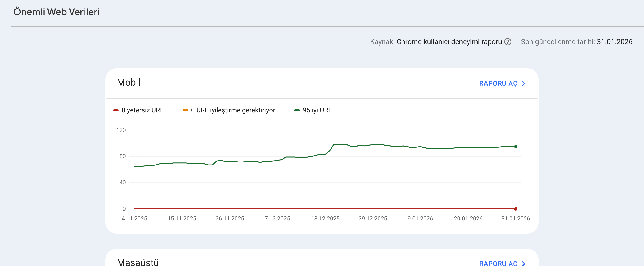Click the 18.12.2025 date label on axis
Viewport: 644px width, 266px height.
(325, 219)
